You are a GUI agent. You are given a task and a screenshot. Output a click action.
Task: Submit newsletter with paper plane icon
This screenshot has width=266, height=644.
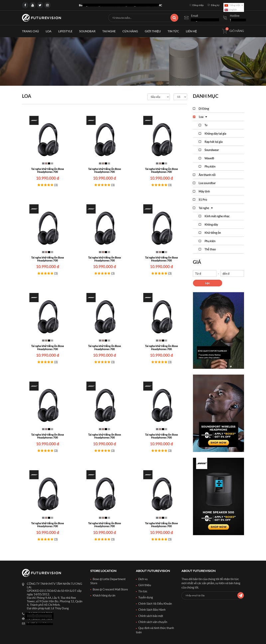[x=240, y=595]
